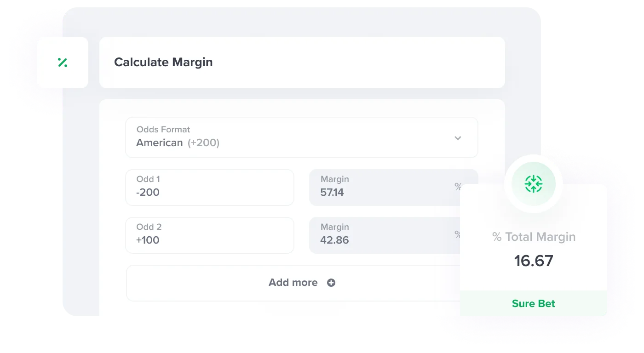Screen dimensions: 644x353
Task: Click the 16.67 total margin value
Action: (534, 261)
